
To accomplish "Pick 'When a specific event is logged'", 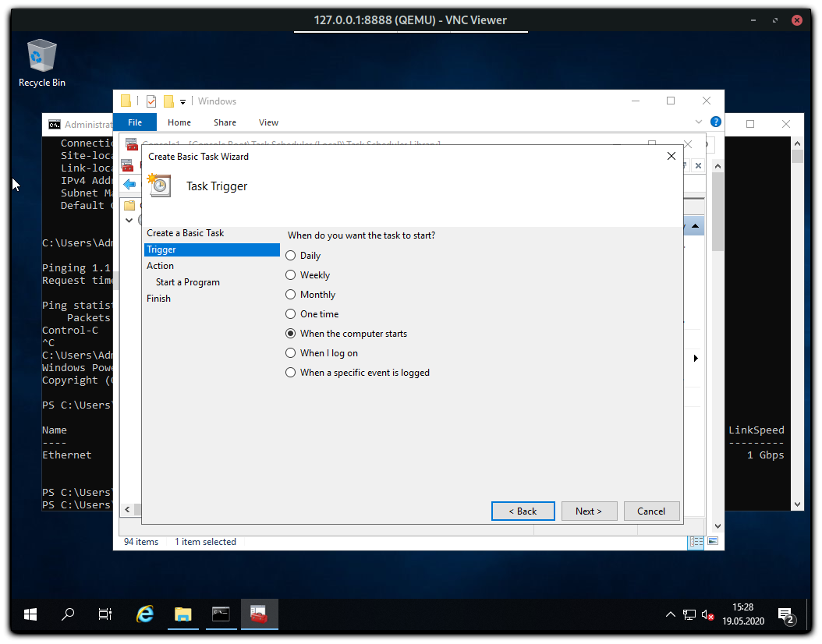I will point(291,373).
